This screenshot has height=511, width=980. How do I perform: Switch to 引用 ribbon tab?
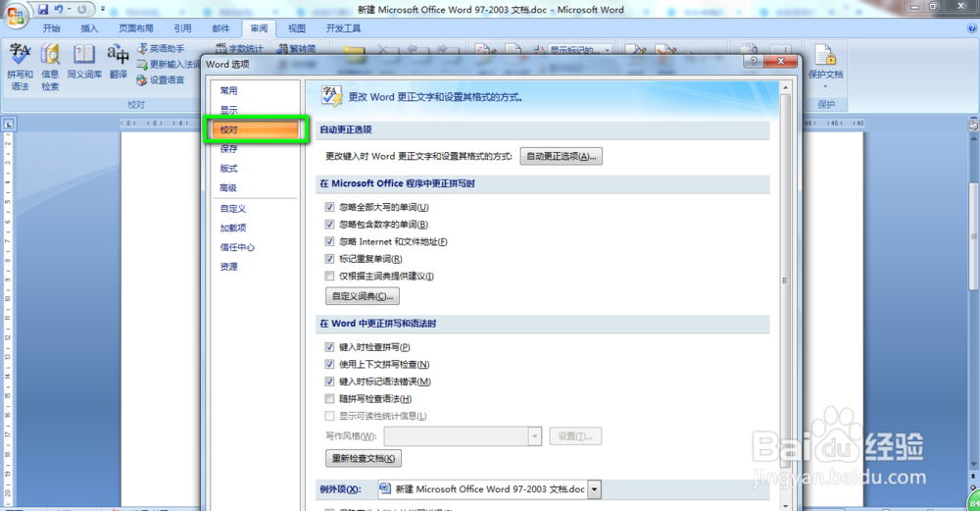point(182,28)
